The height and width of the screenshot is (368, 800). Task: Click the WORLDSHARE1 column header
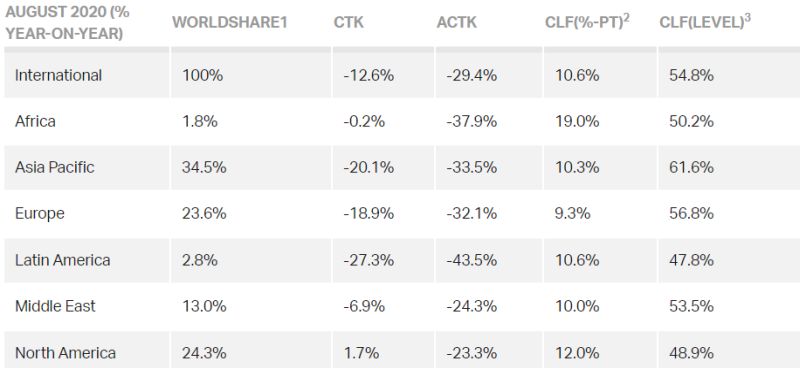[x=230, y=22]
